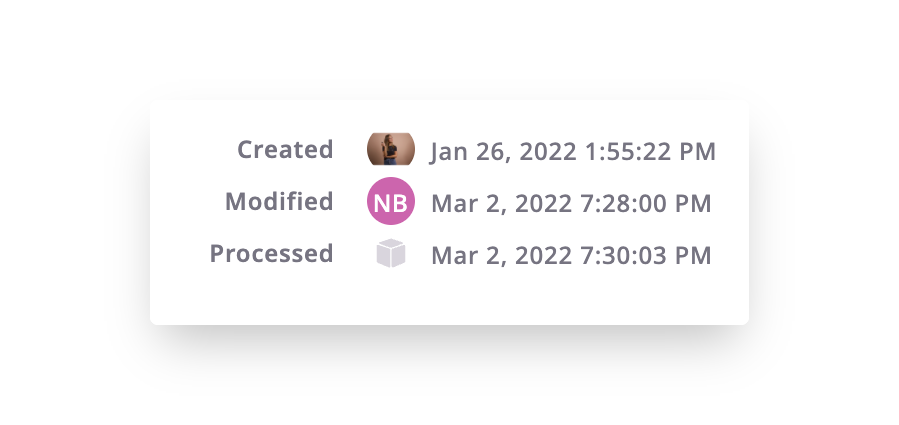
Task: Click Mar 2, 2022 date in Modified row
Action: tap(502, 204)
